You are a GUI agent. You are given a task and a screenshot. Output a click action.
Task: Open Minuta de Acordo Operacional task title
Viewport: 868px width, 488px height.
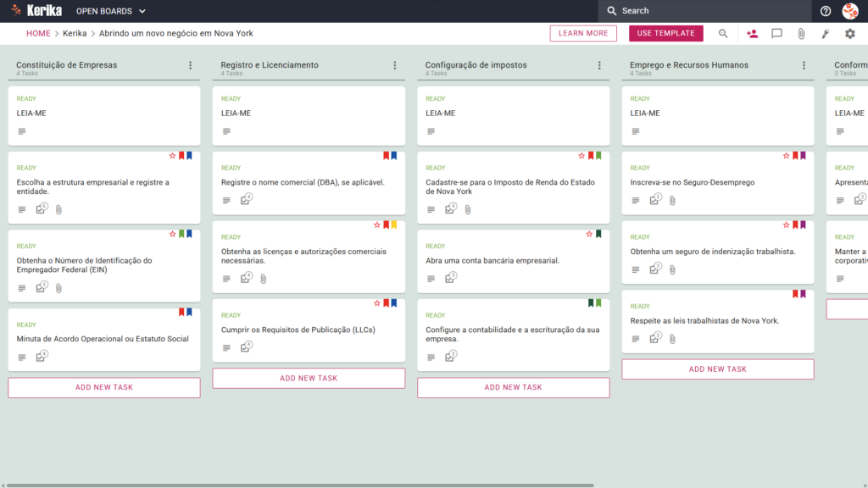click(x=103, y=339)
